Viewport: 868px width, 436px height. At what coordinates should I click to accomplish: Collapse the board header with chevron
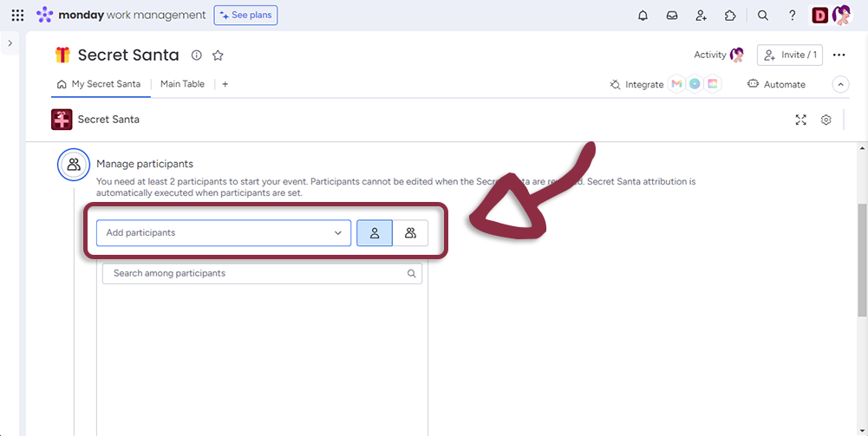(840, 84)
